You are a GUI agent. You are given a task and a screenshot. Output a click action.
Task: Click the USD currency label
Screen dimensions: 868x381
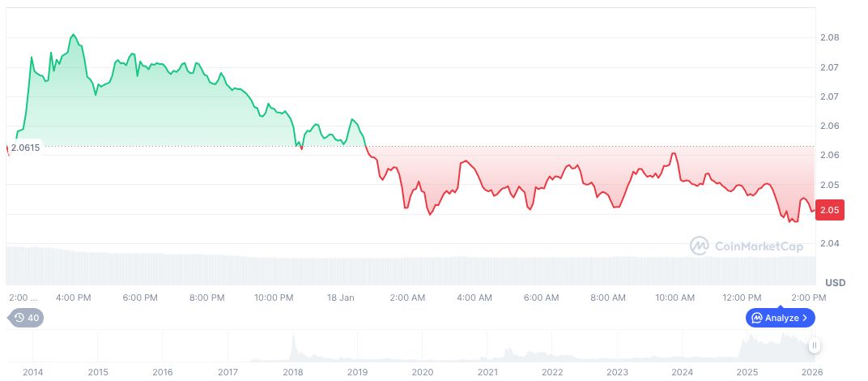(835, 282)
